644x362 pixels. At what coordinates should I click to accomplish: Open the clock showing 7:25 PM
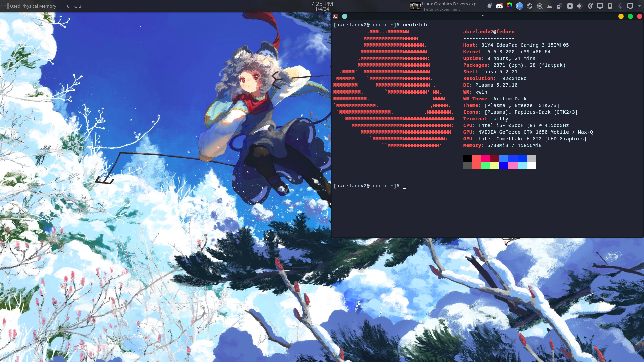coord(322,4)
